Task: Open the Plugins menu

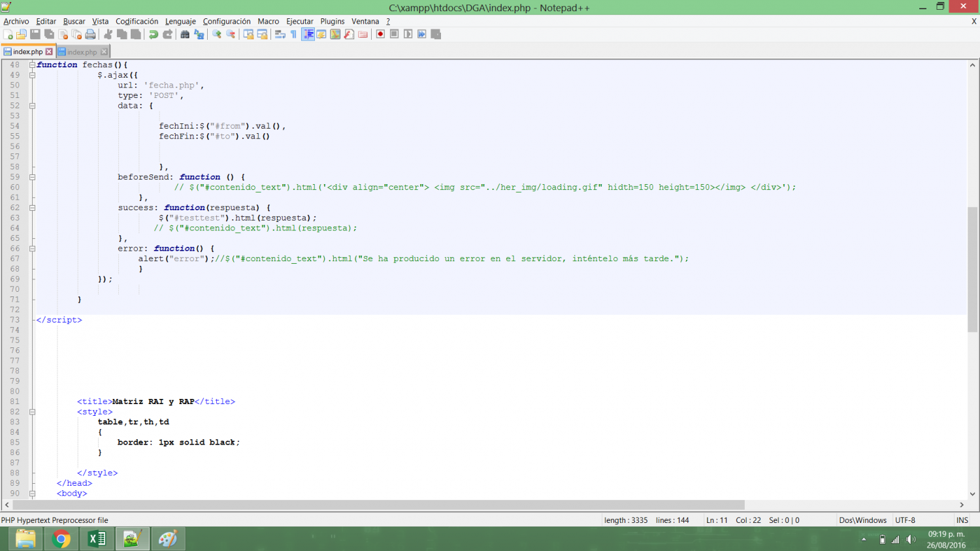Action: pyautogui.click(x=332, y=22)
